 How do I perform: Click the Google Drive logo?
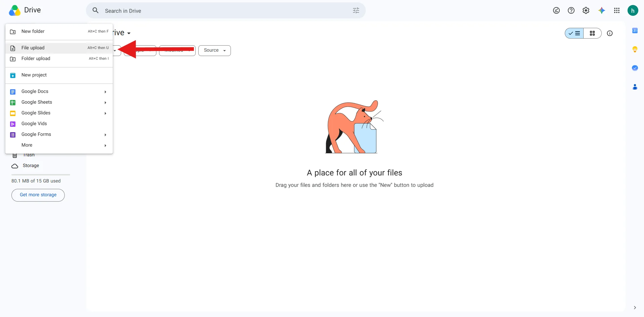(14, 10)
